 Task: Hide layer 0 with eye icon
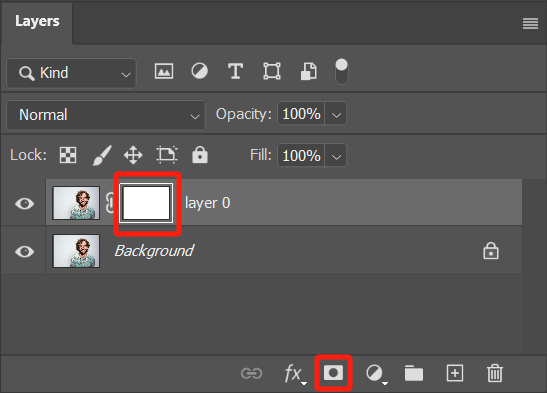[24, 203]
